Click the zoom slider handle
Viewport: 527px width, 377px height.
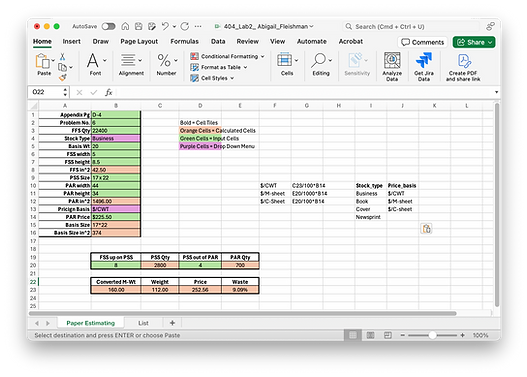tap(433, 335)
